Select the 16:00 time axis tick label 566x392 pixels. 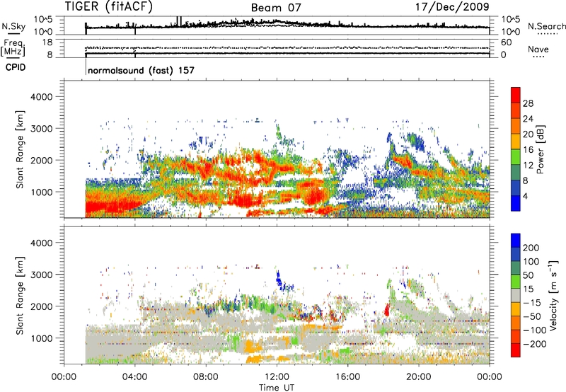(x=347, y=377)
